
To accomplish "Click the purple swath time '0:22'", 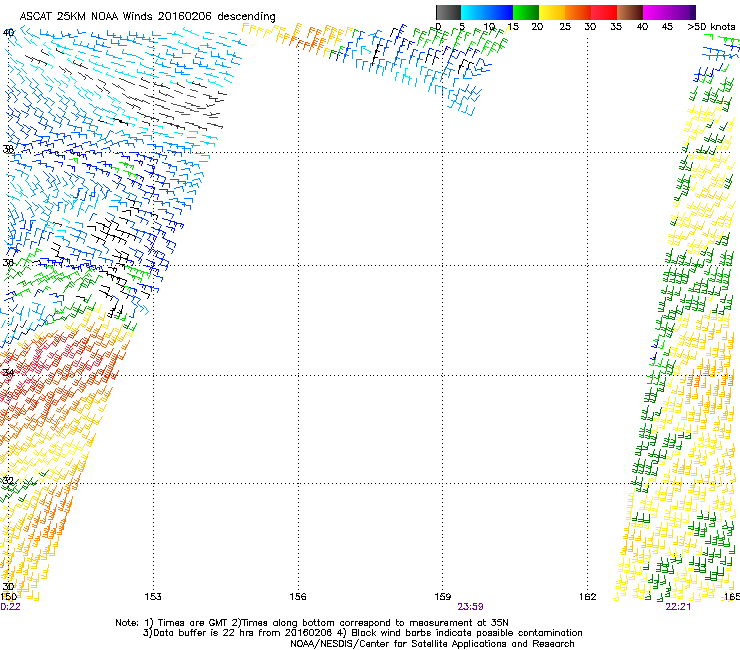I will coord(10,607).
